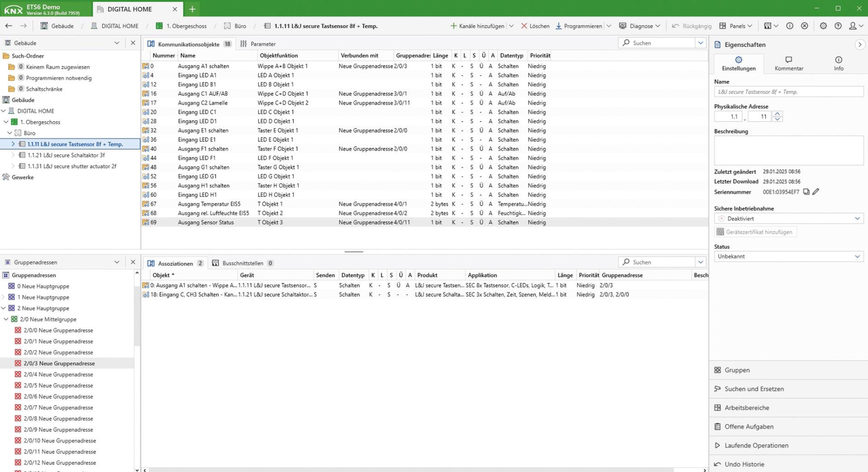Viewport: 868px width, 472px height.
Task: Click the Beschreibung text area
Action: (x=788, y=150)
